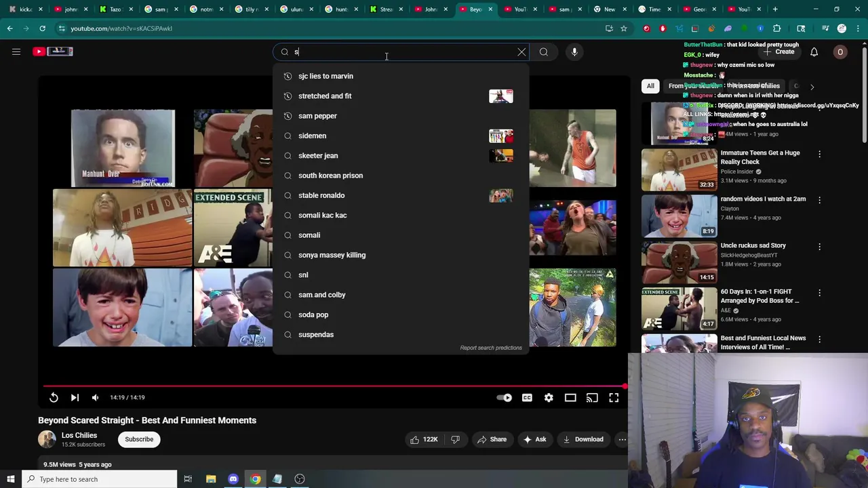Image resolution: width=868 pixels, height=488 pixels.
Task: Mute the video volume icon
Action: pos(95,398)
